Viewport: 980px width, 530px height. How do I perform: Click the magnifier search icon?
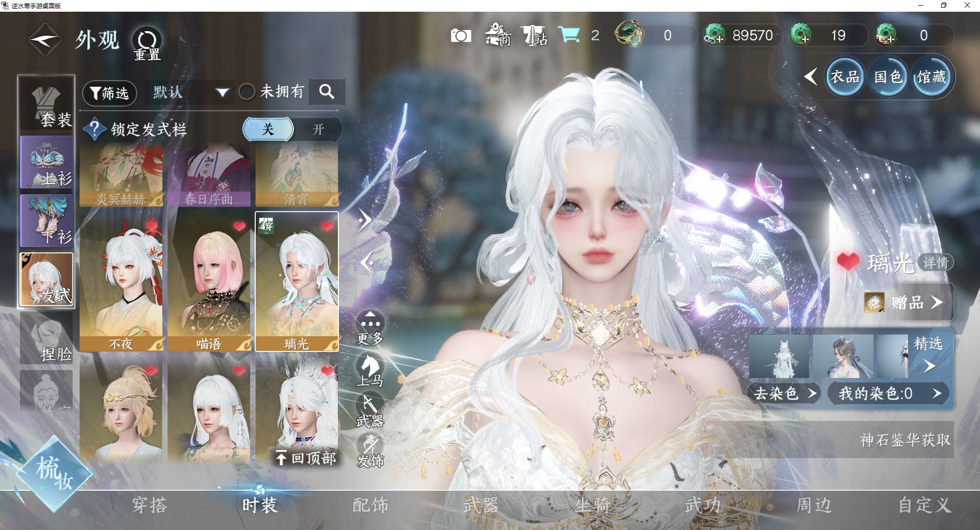(327, 92)
